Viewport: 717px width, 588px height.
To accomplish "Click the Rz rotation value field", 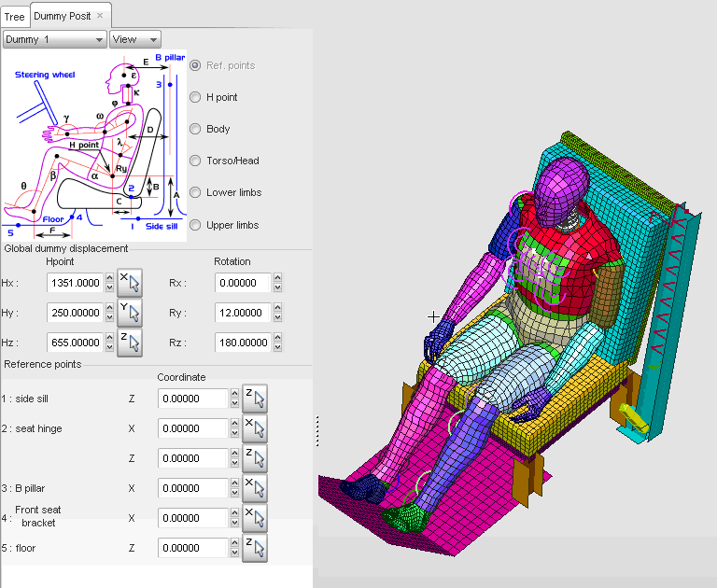I will (x=242, y=343).
